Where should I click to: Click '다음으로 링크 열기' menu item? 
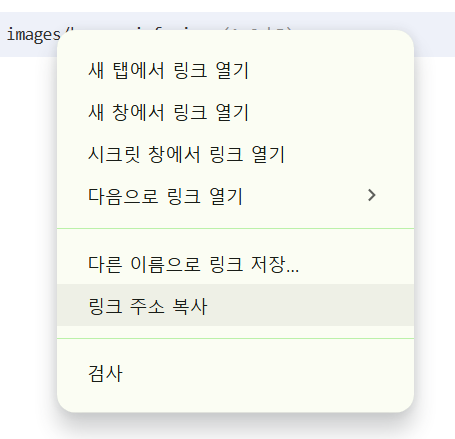pyautogui.click(x=235, y=196)
